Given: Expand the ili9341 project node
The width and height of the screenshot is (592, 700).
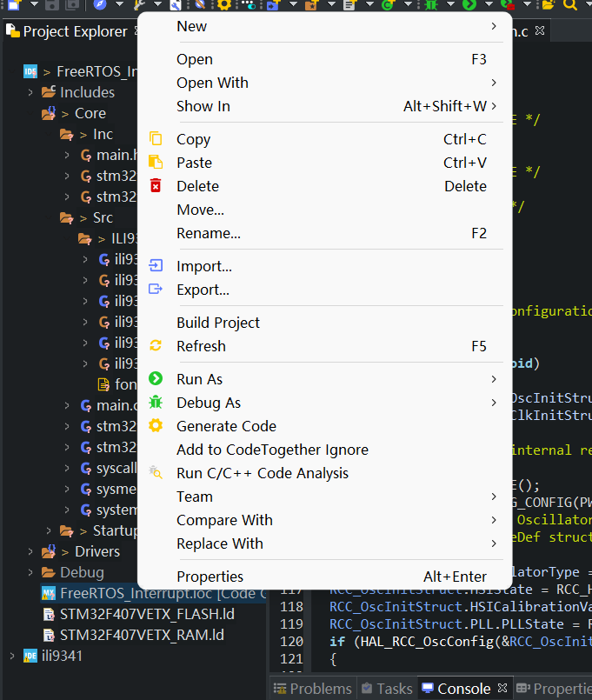Looking at the screenshot, I should pos(11,656).
